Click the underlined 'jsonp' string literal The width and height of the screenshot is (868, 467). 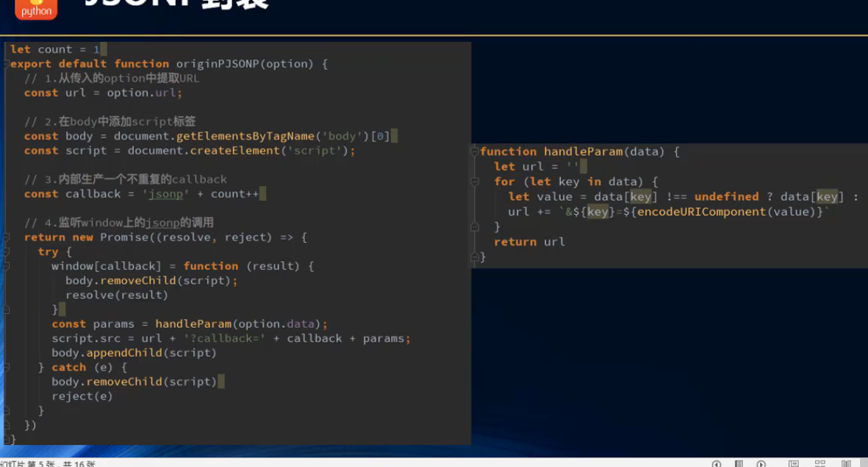click(165, 194)
